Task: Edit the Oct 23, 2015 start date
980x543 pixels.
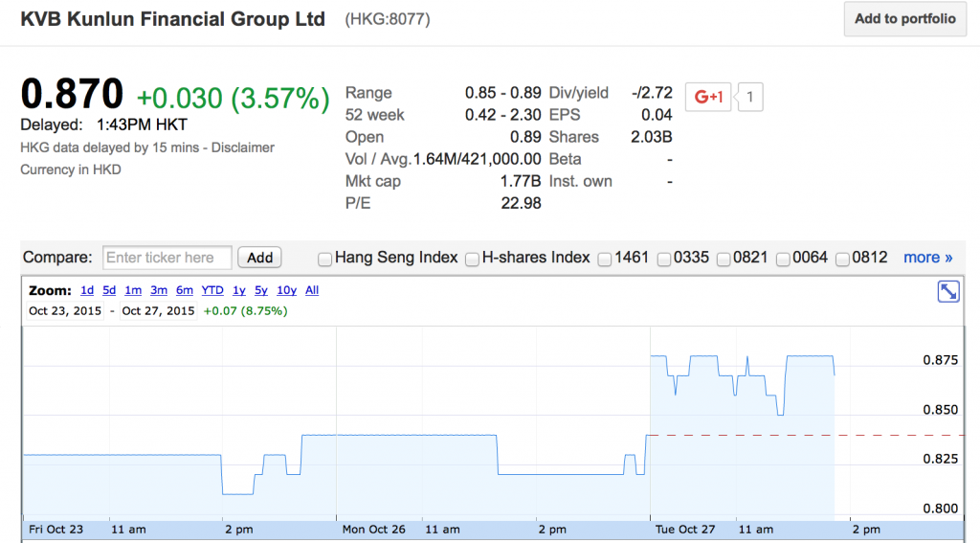Action: pyautogui.click(x=65, y=311)
